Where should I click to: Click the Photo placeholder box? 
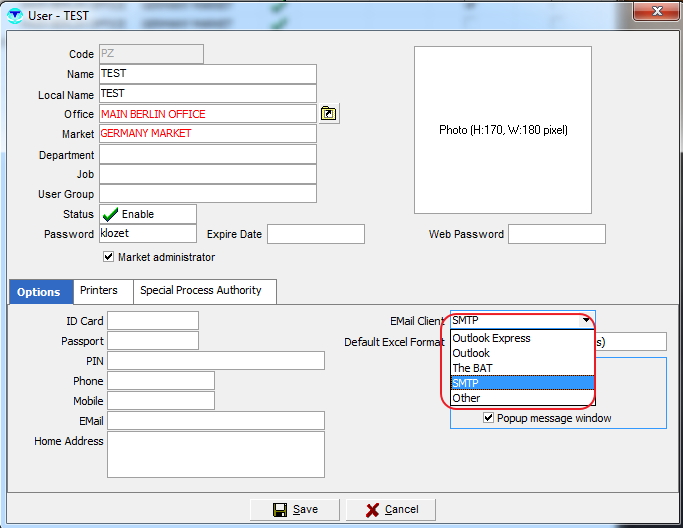503,130
